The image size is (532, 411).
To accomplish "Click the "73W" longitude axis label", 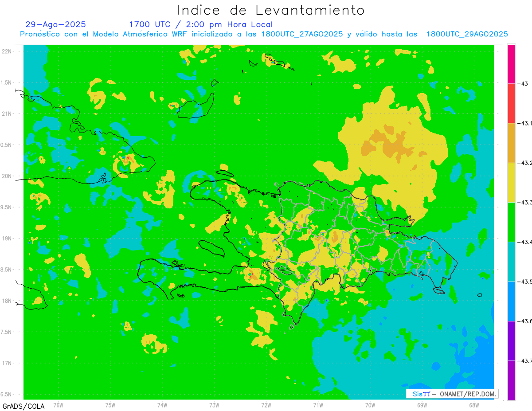I will pyautogui.click(x=214, y=405).
